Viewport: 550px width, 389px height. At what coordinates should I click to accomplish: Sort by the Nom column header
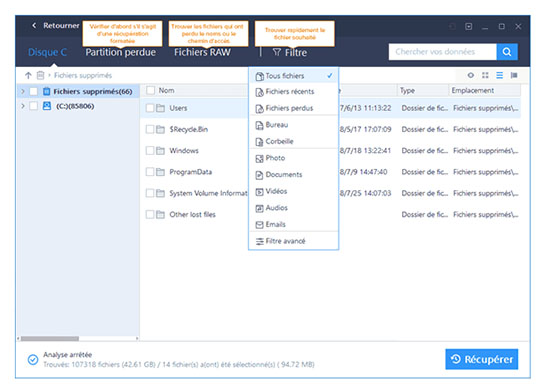(166, 90)
